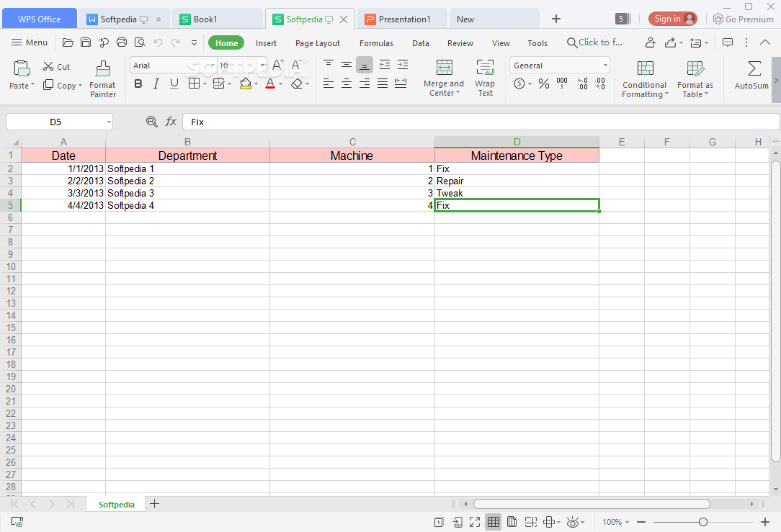The width and height of the screenshot is (781, 532).
Task: Open the fill color highlighter swatch
Action: click(245, 84)
